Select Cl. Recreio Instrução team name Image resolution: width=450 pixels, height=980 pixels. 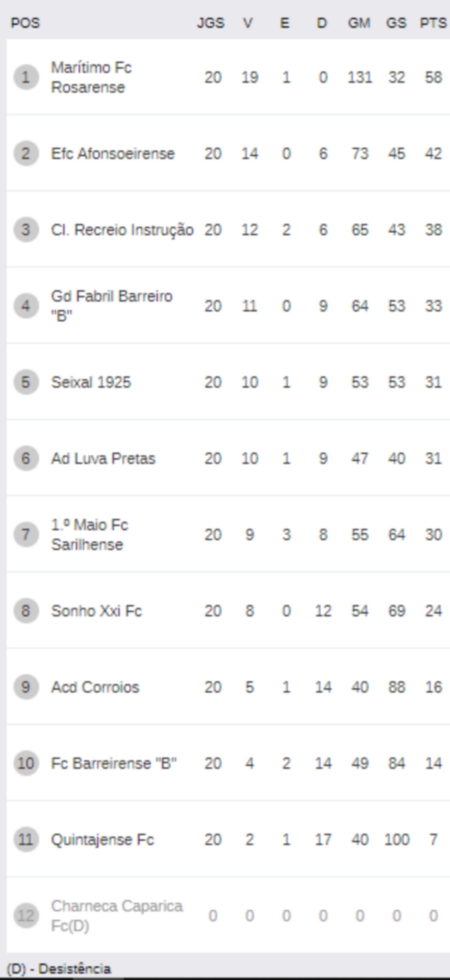pyautogui.click(x=122, y=230)
